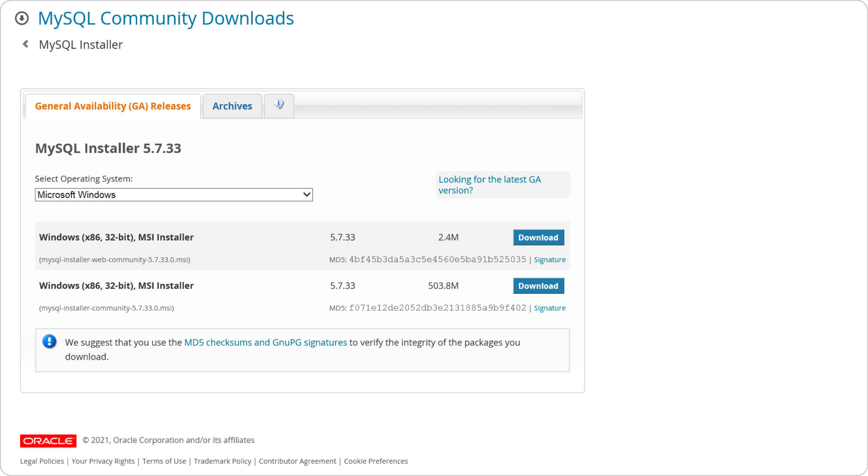Click MD5 hash f071e12de2052db3e2131885a9b9f402
The width and height of the screenshot is (868, 476).
[437, 307]
